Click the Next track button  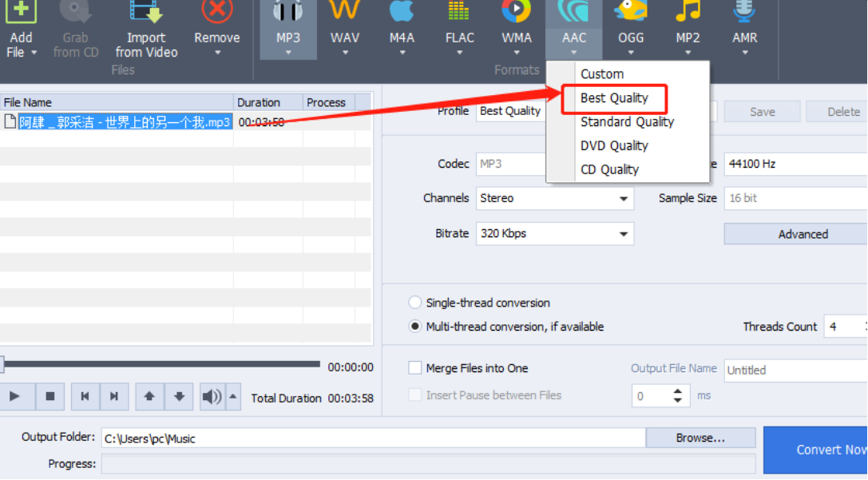(114, 396)
